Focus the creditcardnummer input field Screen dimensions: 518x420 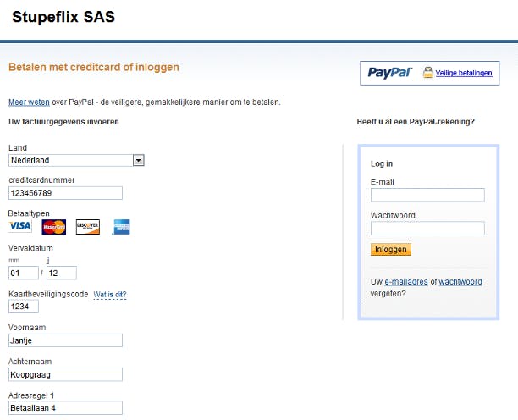click(65, 192)
